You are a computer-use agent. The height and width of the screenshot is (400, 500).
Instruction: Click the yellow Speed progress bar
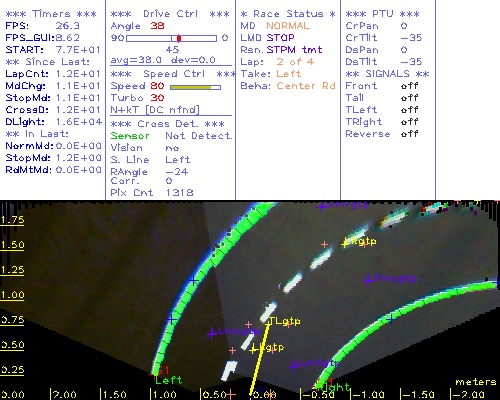click(x=191, y=87)
